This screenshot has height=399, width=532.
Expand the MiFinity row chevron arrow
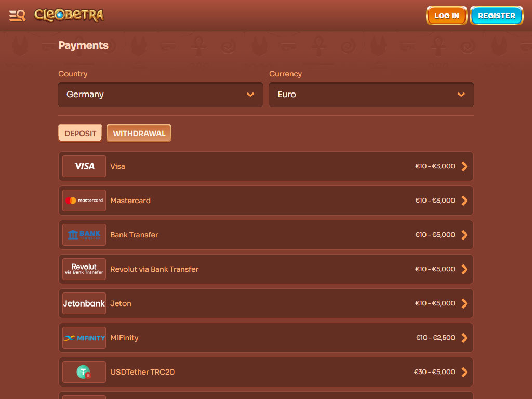point(464,338)
